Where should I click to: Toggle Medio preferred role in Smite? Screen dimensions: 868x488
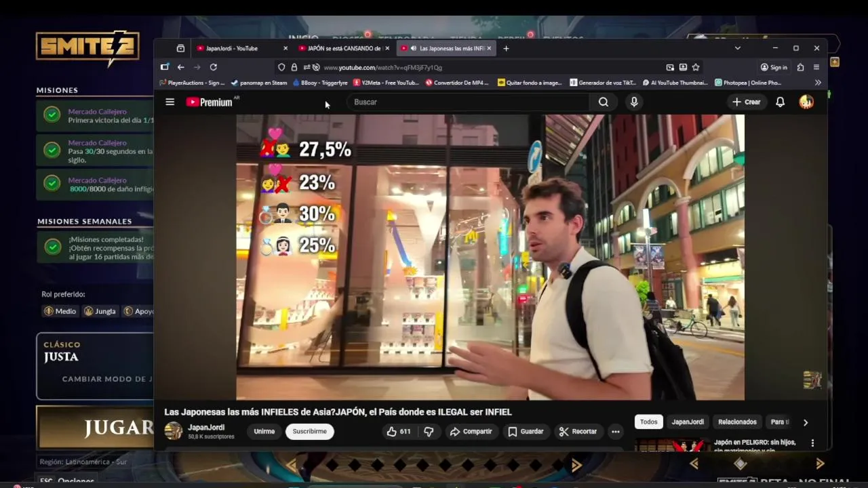click(60, 311)
